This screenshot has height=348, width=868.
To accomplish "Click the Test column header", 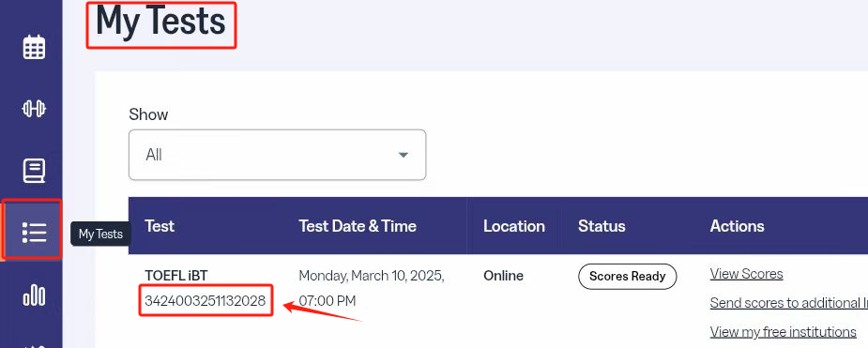I will [x=160, y=226].
